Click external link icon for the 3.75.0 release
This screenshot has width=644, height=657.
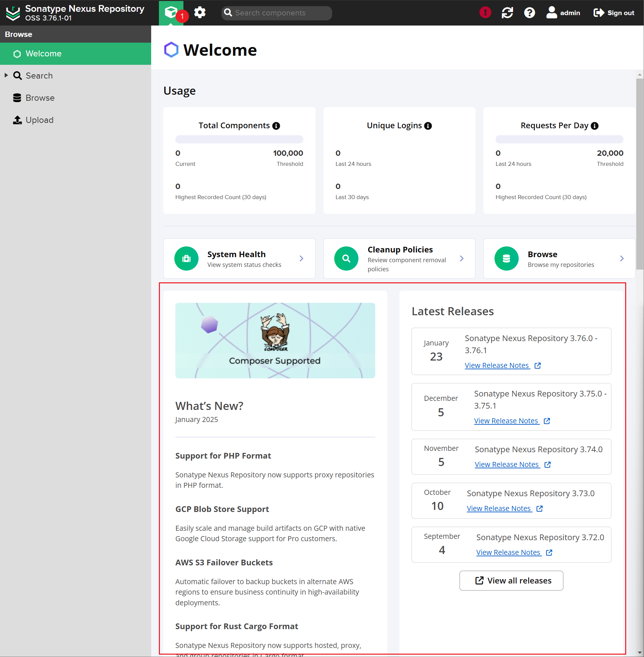[547, 421]
